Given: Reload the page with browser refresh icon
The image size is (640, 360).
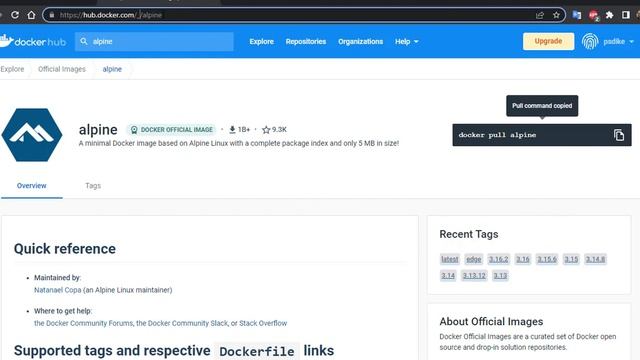Looking at the screenshot, I should click(x=15, y=15).
